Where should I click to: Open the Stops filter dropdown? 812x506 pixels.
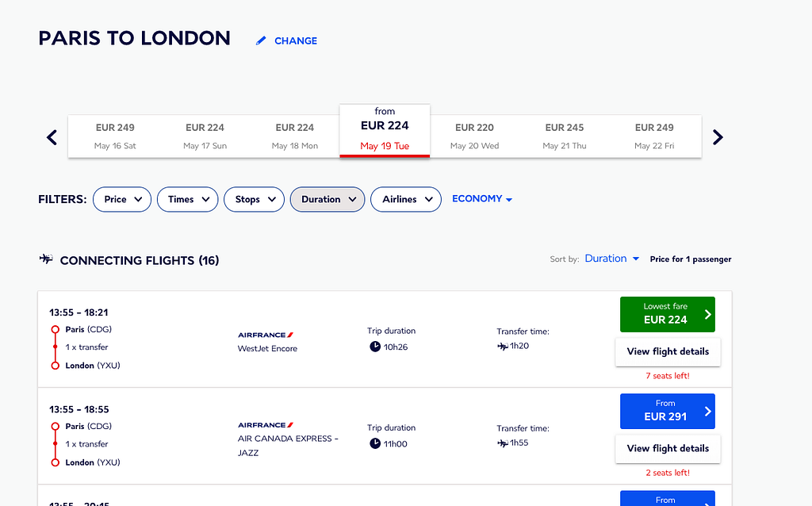[x=255, y=199]
